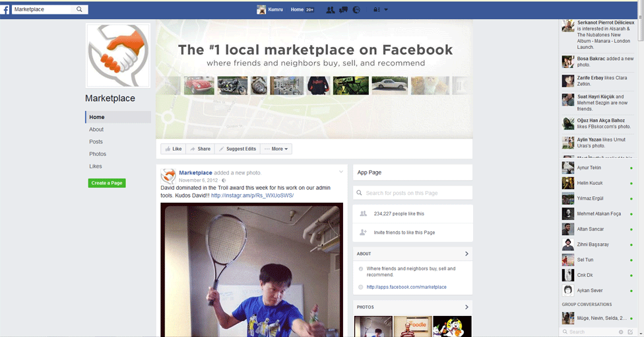Click the green Create a Page button

107,183
